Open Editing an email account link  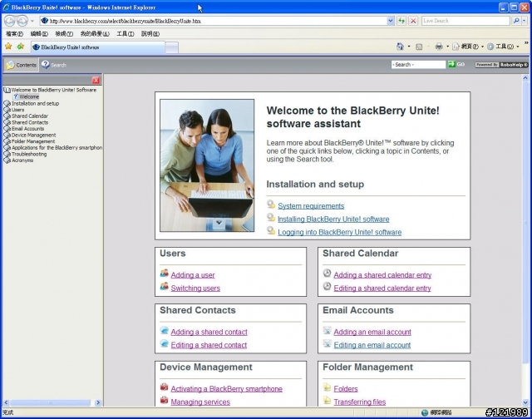click(372, 345)
